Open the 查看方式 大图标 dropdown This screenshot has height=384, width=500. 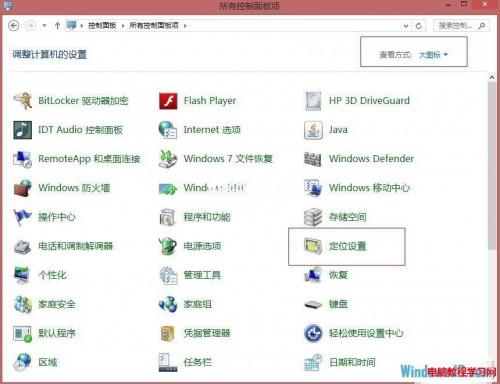[433, 55]
